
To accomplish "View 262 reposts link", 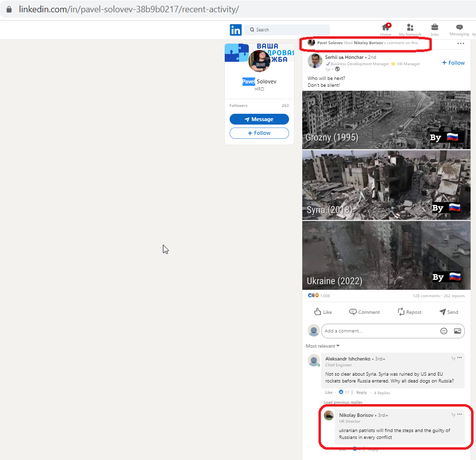I will [x=454, y=296].
